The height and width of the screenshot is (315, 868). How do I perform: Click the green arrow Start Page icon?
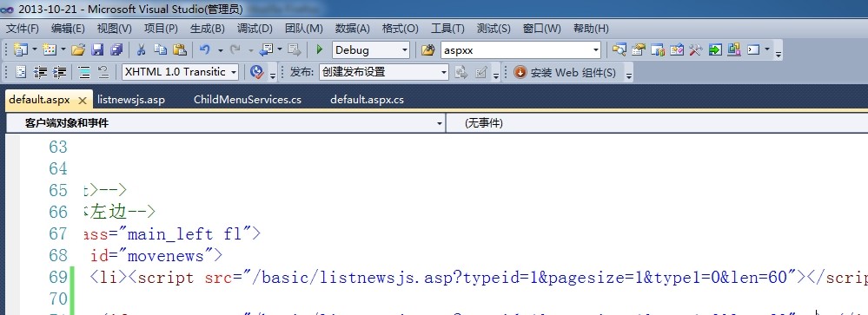(715, 49)
